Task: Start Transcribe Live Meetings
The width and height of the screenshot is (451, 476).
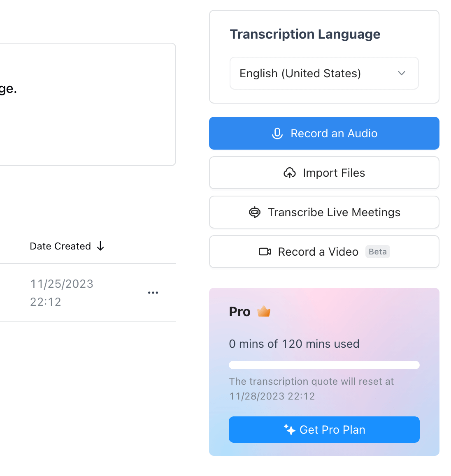Action: click(x=324, y=212)
